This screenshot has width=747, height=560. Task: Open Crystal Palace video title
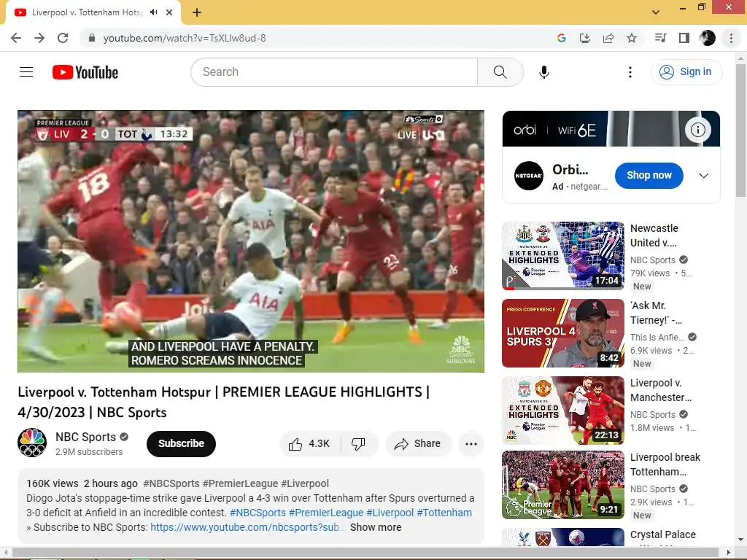[x=662, y=534]
